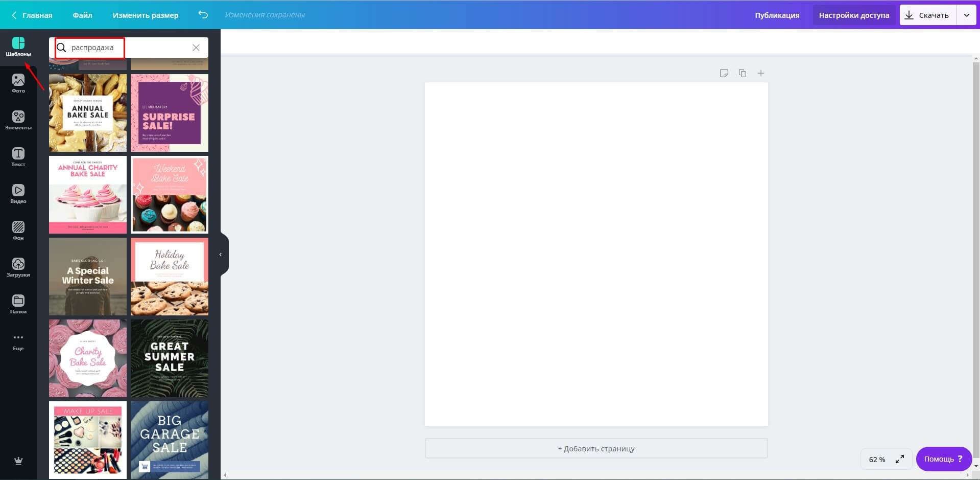Select A Special Winter Sale template
Screen dimensions: 980x480
coord(88,277)
